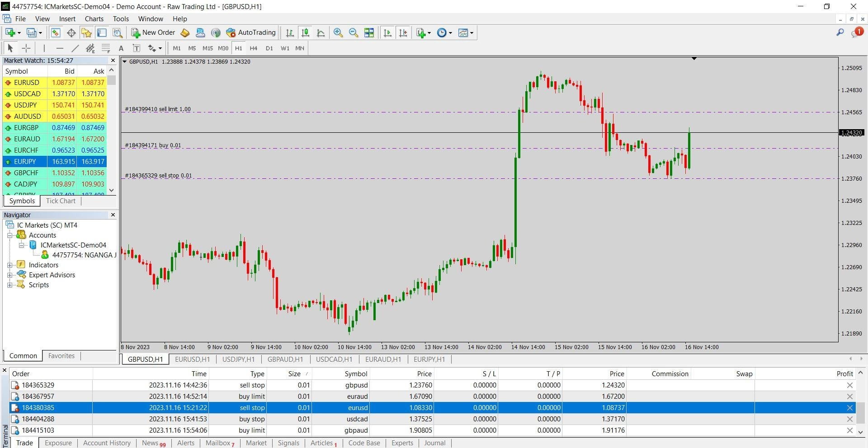This screenshot has width=868, height=448.
Task: Toggle the chart auto scroll button
Action: [x=387, y=33]
